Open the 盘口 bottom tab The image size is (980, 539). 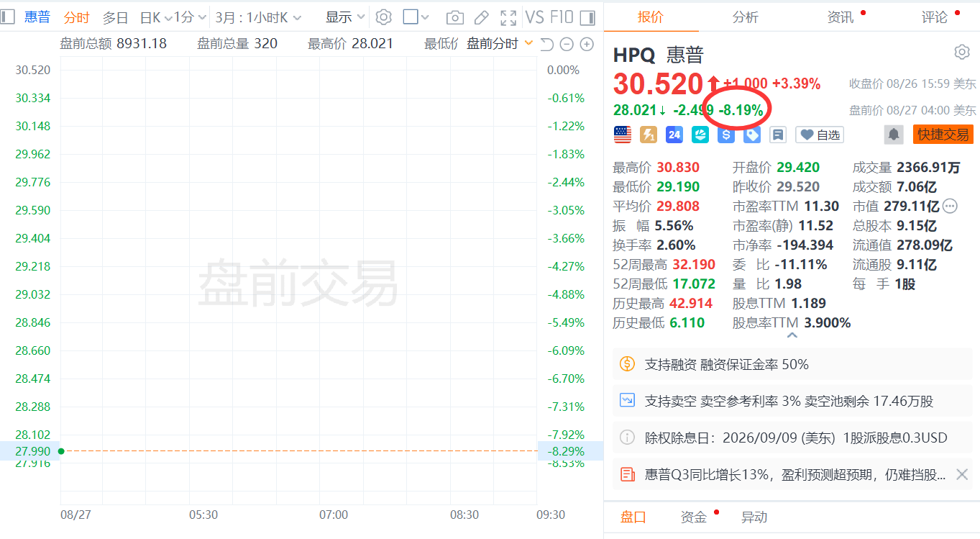633,517
